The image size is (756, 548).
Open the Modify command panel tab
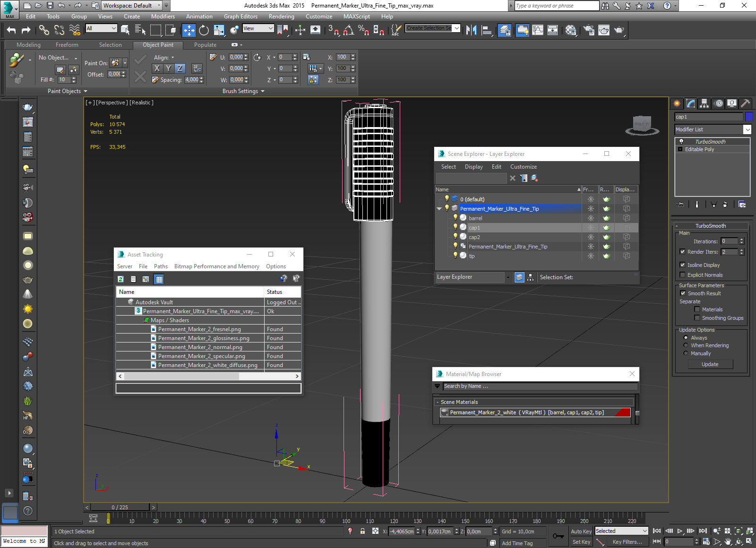(691, 103)
